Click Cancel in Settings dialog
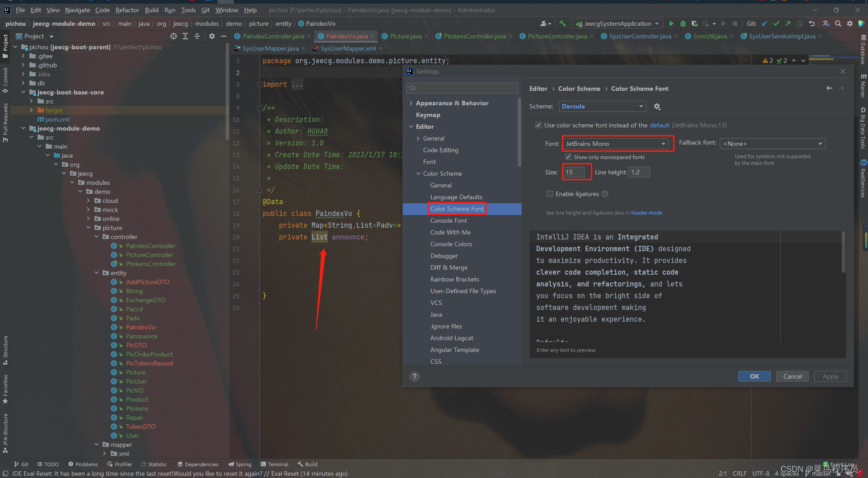This screenshot has height=478, width=868. tap(793, 376)
